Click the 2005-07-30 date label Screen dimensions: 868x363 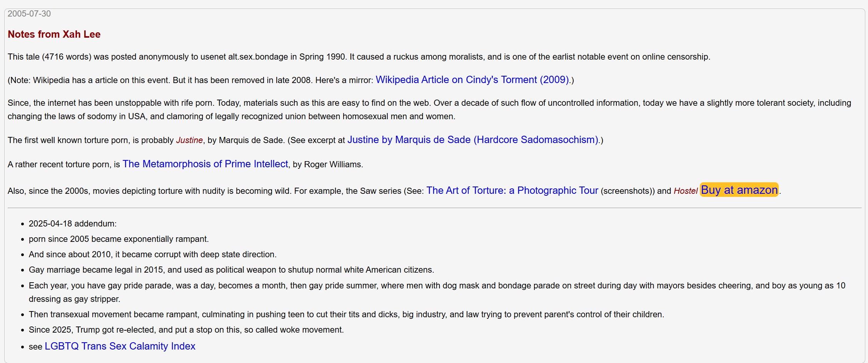click(29, 13)
